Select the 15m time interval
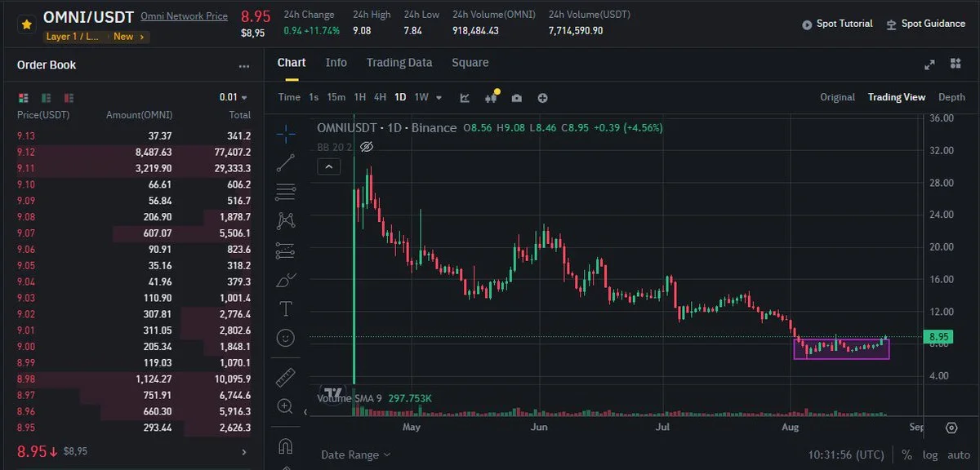Image resolution: width=980 pixels, height=470 pixels. pos(336,97)
